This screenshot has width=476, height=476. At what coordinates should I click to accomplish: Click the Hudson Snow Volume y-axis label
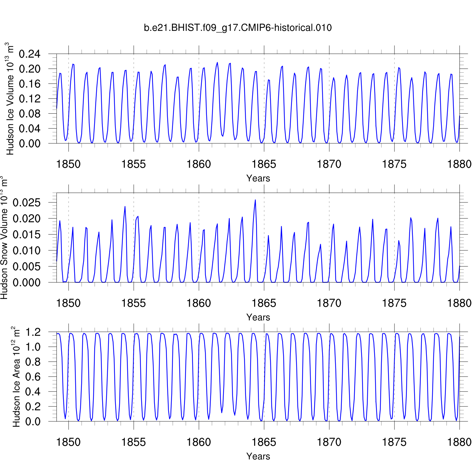[4, 238]
